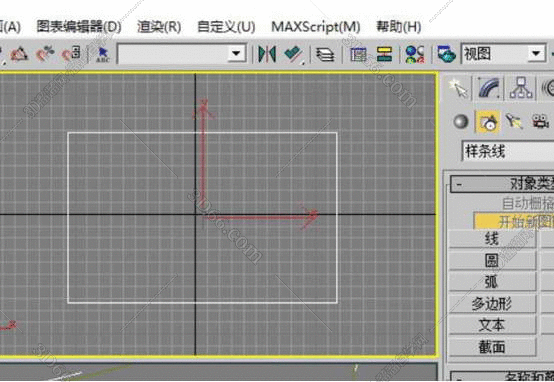This screenshot has width=554, height=382.
Task: Click the 文本 (Text) button
Action: pos(492,325)
